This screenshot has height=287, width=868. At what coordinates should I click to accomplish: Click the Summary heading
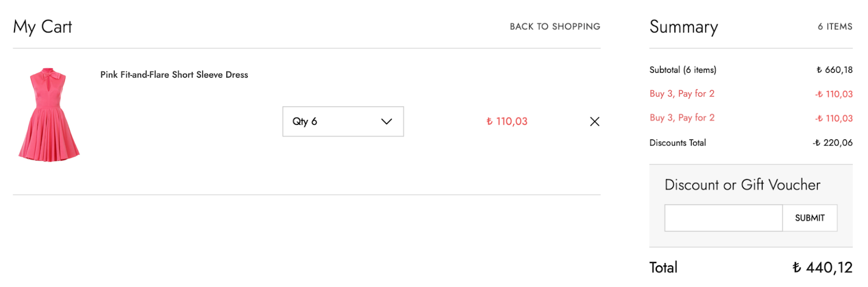pyautogui.click(x=684, y=27)
